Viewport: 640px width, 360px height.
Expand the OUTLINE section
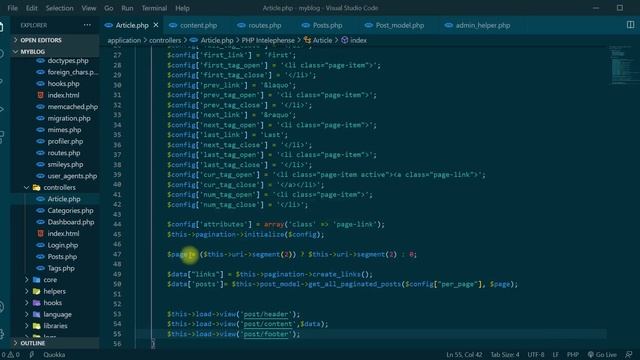pyautogui.click(x=55, y=343)
